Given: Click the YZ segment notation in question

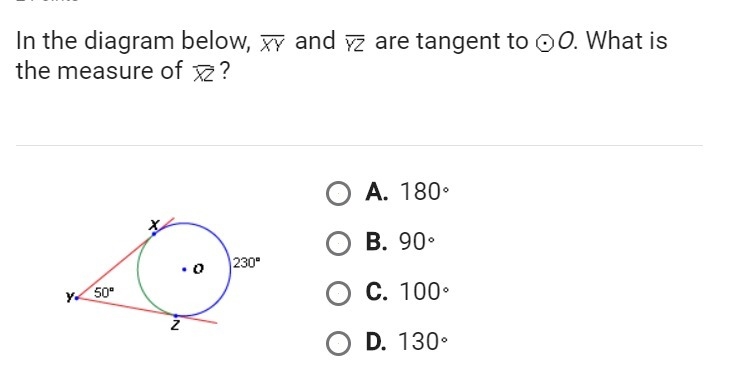Looking at the screenshot, I should [x=355, y=44].
